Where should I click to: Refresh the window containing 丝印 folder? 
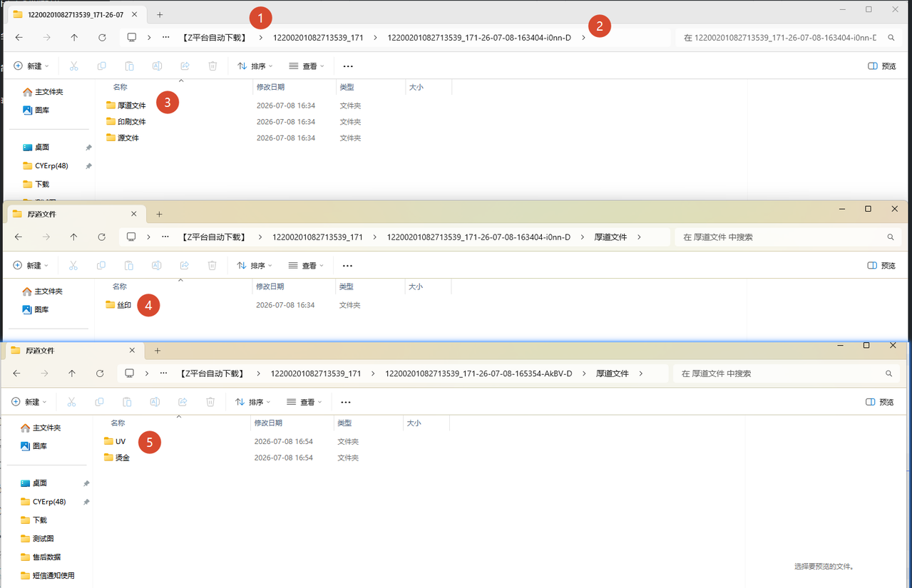[101, 237]
